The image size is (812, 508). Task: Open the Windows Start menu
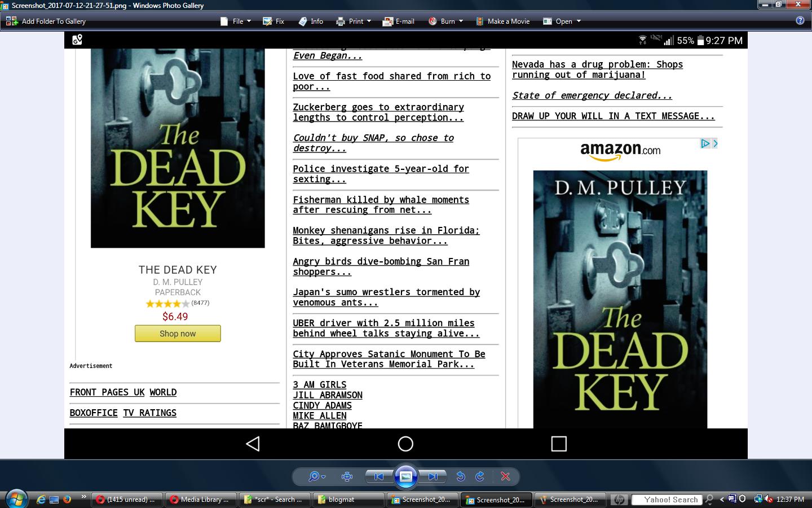[16, 499]
